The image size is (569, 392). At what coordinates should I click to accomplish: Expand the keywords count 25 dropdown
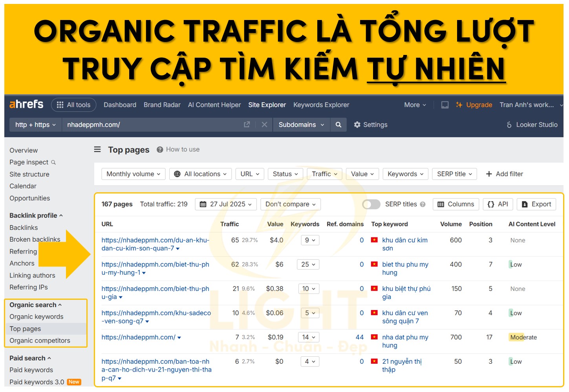(308, 264)
